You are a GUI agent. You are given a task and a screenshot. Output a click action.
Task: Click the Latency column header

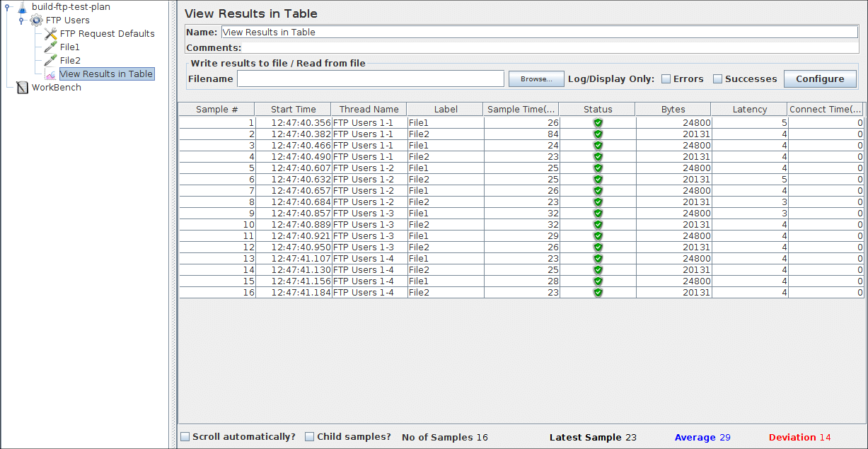(749, 110)
